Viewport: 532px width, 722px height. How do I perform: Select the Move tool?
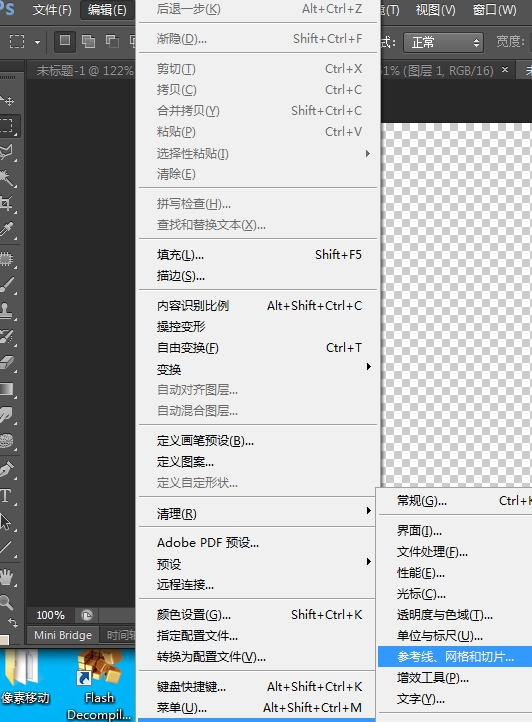pyautogui.click(x=7, y=99)
